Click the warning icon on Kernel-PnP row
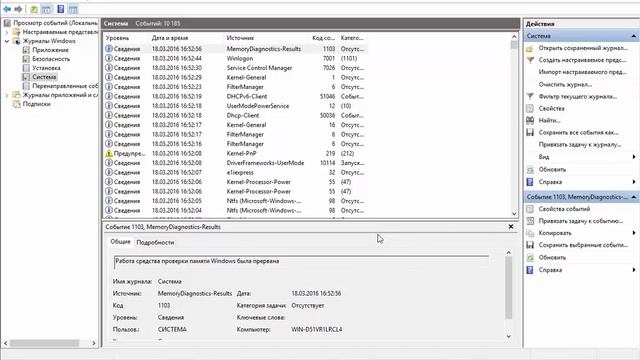The image size is (640, 360). tap(109, 153)
